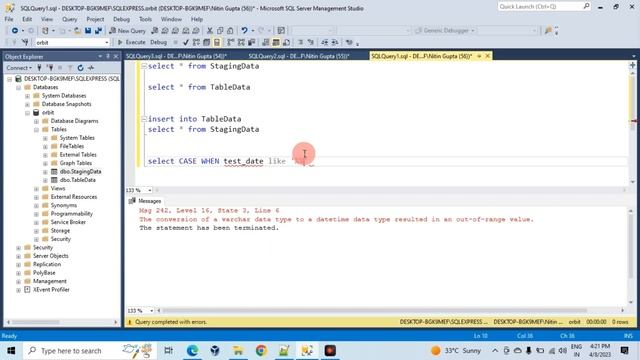This screenshot has width=640, height=360.
Task: Click the Debug button
Action: click(x=158, y=42)
